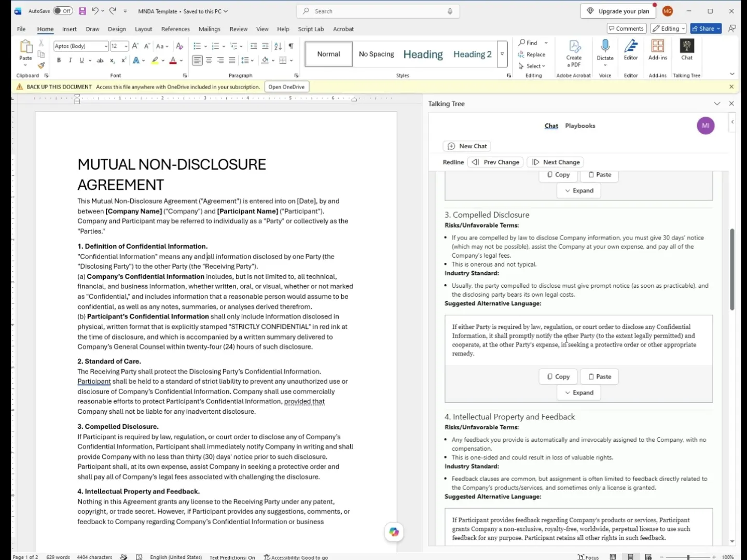This screenshot has width=747, height=560.
Task: Collapse ribbon with chevron arrow
Action: pos(732,74)
